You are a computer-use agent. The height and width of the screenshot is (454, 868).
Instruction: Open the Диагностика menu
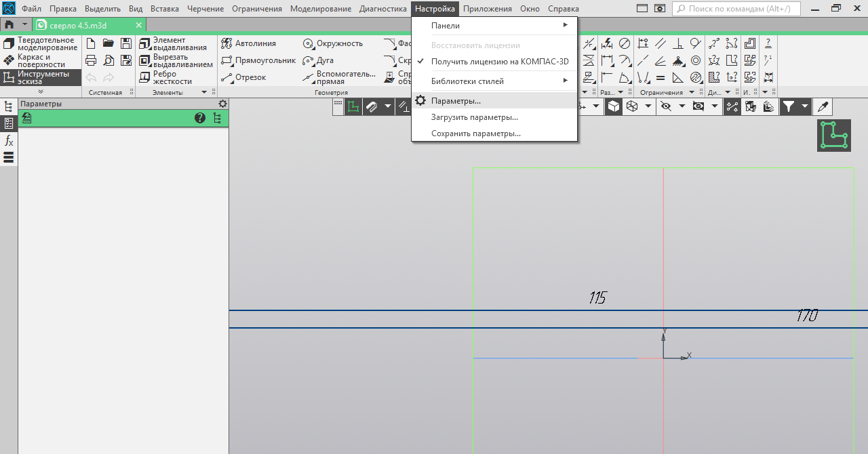click(383, 9)
